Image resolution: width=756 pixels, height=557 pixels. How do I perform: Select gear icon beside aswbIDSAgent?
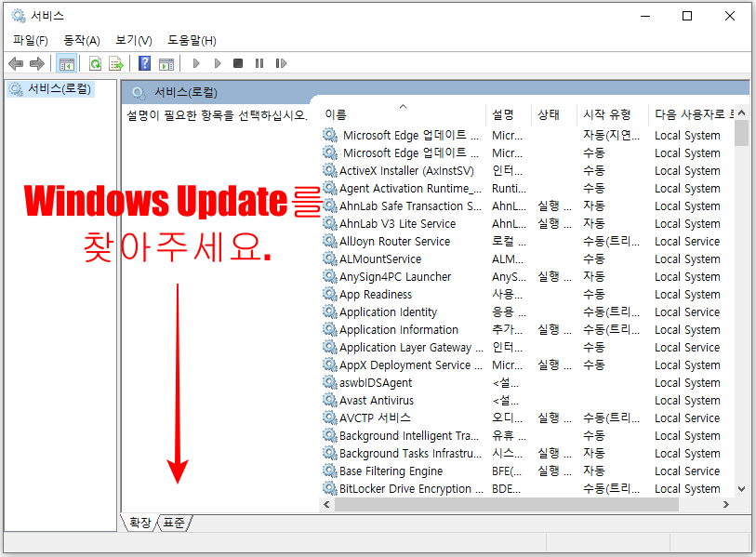[x=330, y=382]
